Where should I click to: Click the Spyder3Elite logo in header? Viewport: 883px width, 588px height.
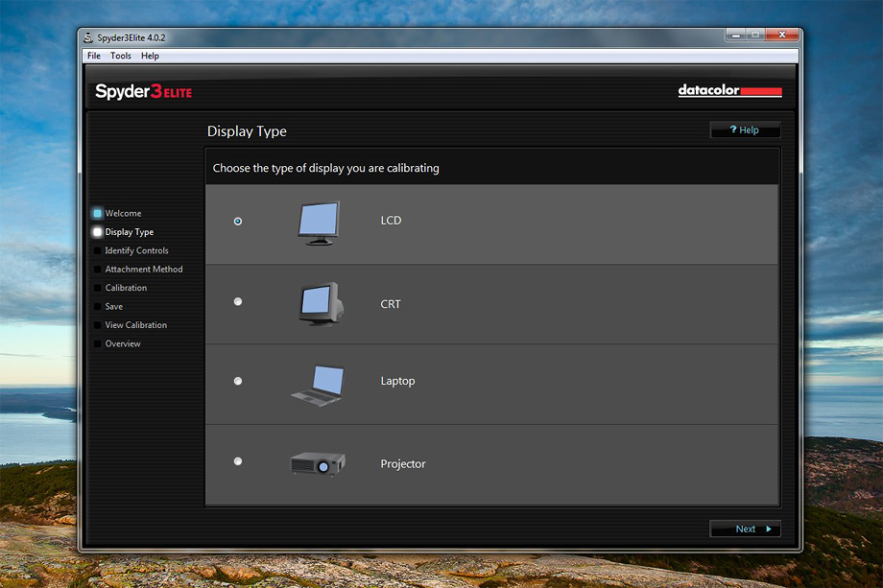tap(144, 92)
